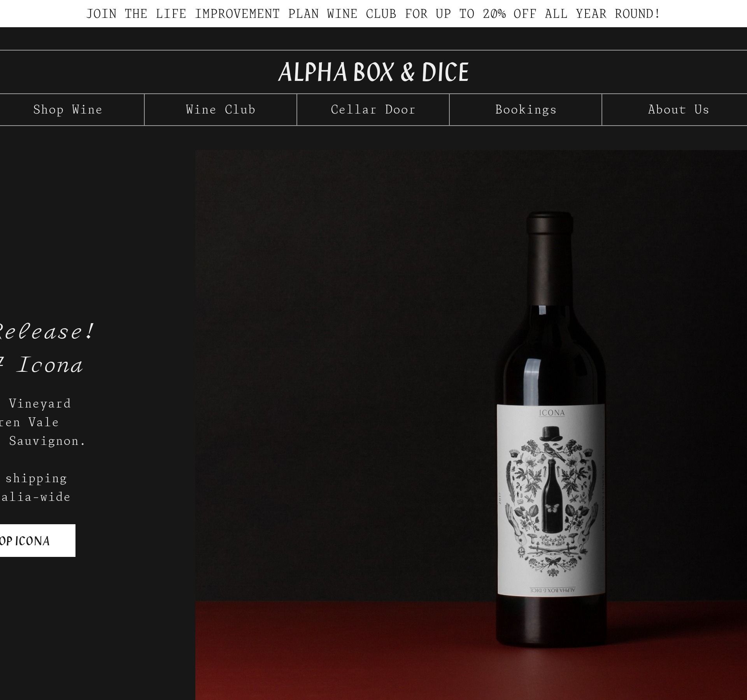The height and width of the screenshot is (700, 747).
Task: Open the Alpha Box & Dice logo
Action: (x=373, y=72)
